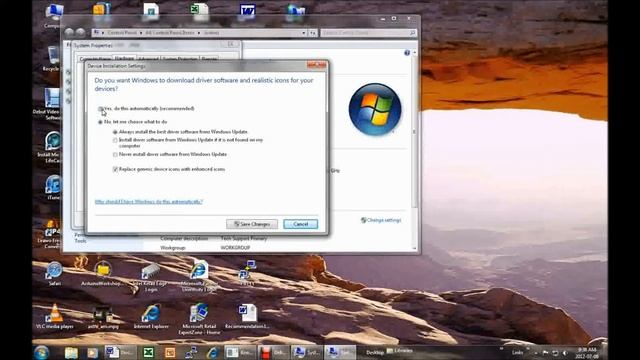Open Microsoft Retail ExpertZone Home shortcut
Screen dimensions: 640x360
click(199, 319)
